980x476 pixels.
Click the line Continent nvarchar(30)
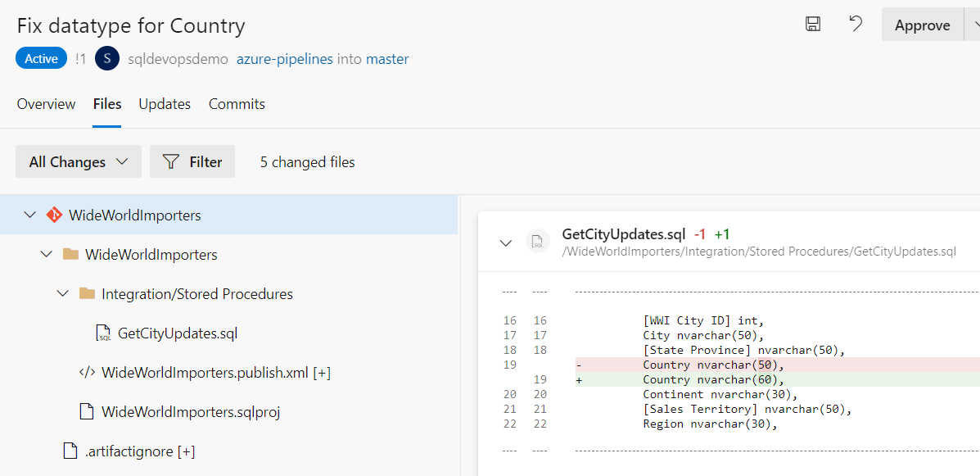point(720,395)
